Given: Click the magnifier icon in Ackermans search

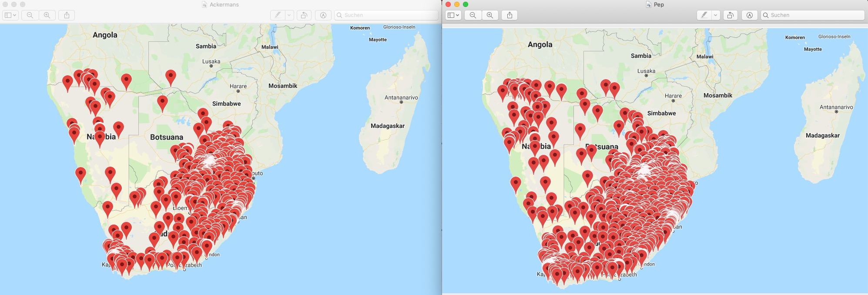Looking at the screenshot, I should pyautogui.click(x=339, y=15).
